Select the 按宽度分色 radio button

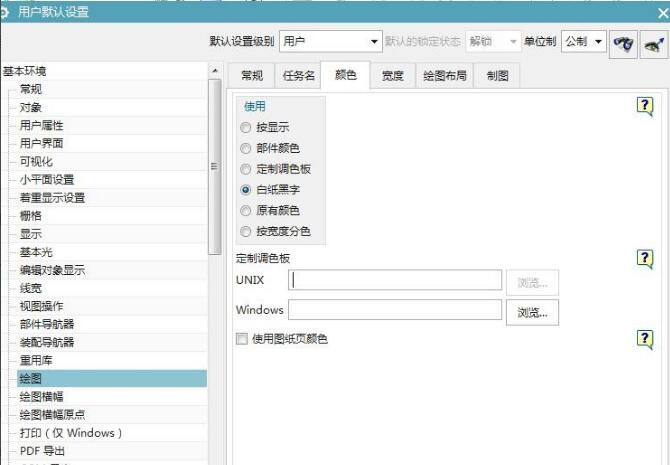pyautogui.click(x=246, y=231)
